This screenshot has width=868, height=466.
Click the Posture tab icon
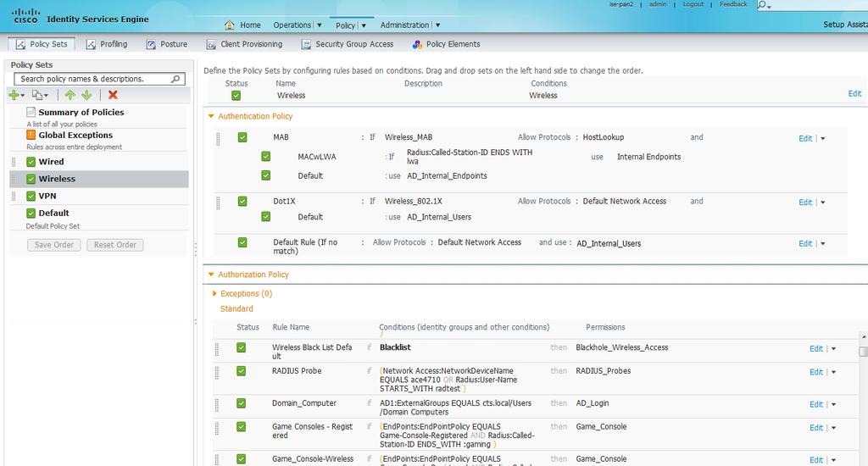[x=151, y=44]
